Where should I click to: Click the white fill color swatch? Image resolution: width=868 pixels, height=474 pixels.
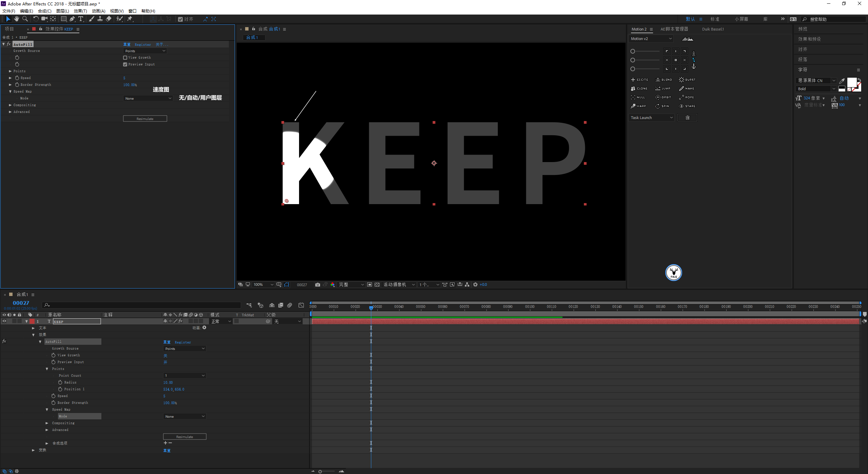coord(851,82)
